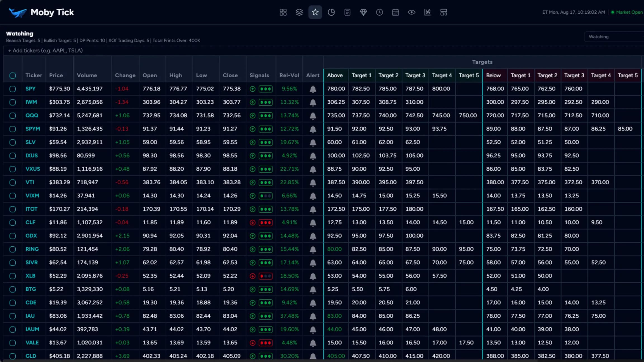The height and width of the screenshot is (362, 644).
Task: Click green 83.00 Above target for IAU
Action: pyautogui.click(x=334, y=316)
